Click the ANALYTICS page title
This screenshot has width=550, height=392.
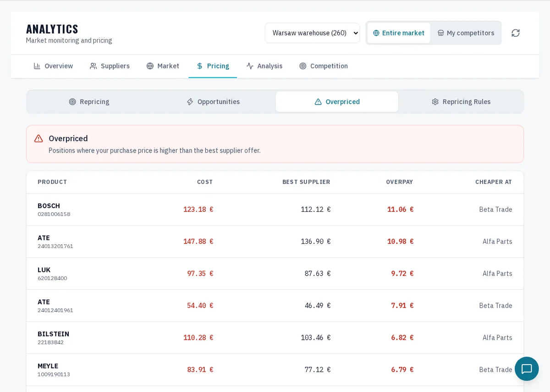click(52, 29)
